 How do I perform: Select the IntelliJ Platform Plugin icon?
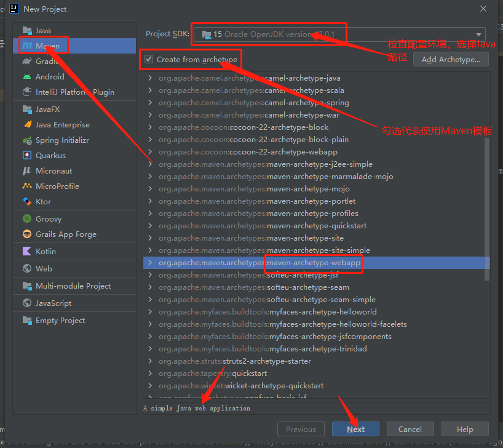27,92
